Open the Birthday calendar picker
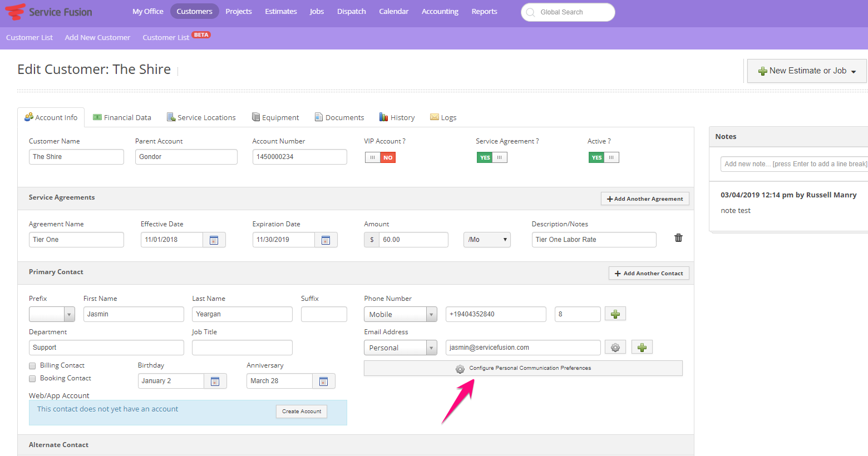868x456 pixels. coord(215,381)
